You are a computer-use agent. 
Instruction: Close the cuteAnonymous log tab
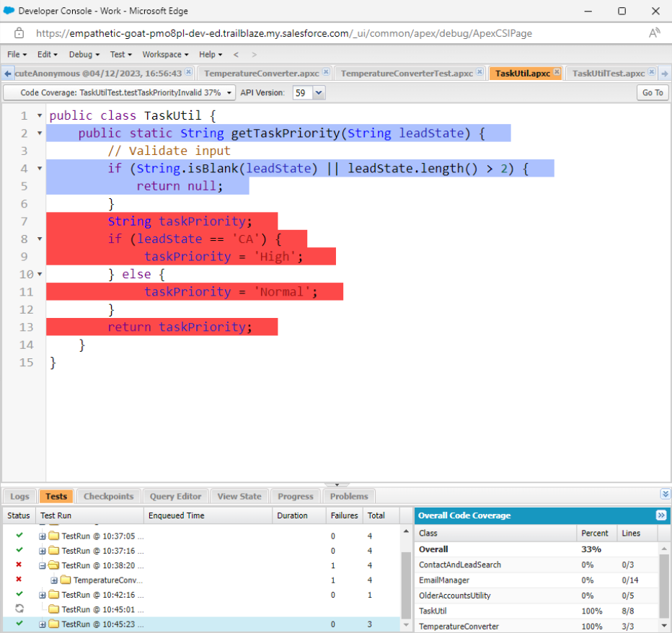[x=189, y=72]
